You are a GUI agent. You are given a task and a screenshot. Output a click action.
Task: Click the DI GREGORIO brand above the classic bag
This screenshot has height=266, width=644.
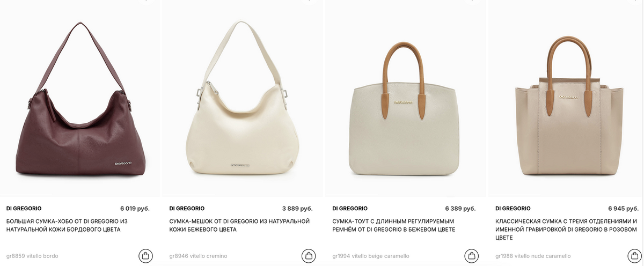(513, 208)
